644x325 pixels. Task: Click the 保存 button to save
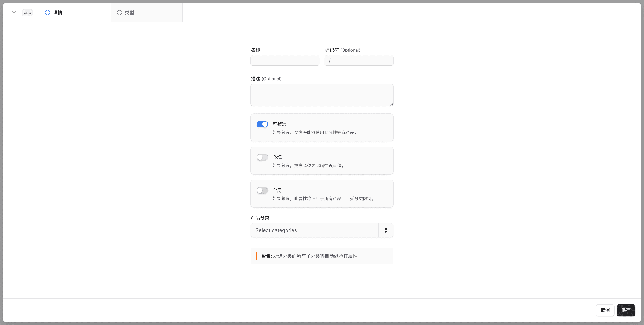[x=626, y=310]
